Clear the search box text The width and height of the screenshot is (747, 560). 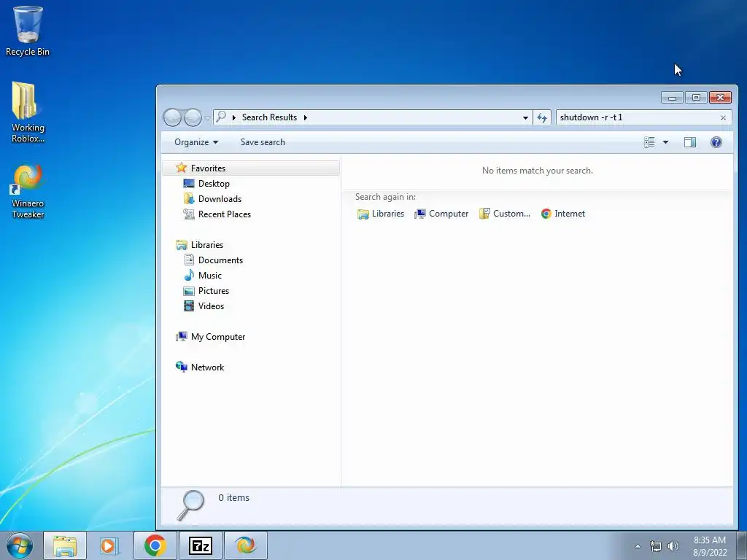pyautogui.click(x=723, y=117)
